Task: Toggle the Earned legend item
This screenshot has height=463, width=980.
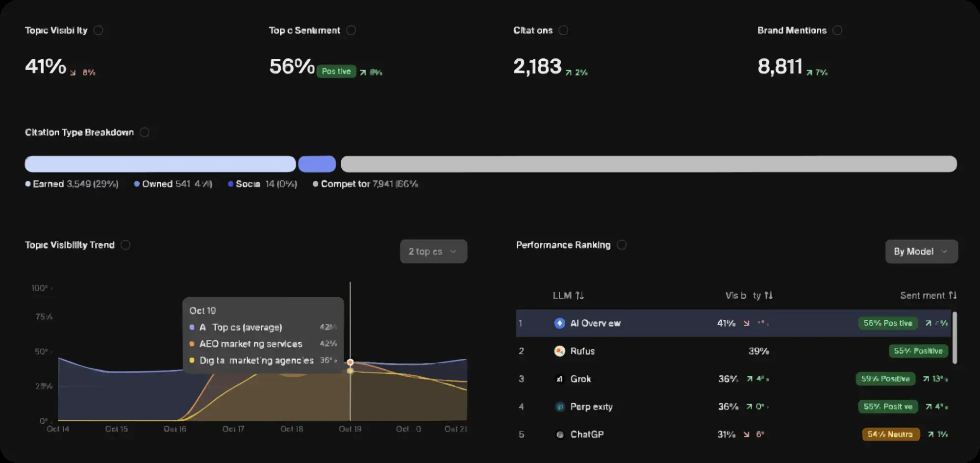Action: pos(72,184)
